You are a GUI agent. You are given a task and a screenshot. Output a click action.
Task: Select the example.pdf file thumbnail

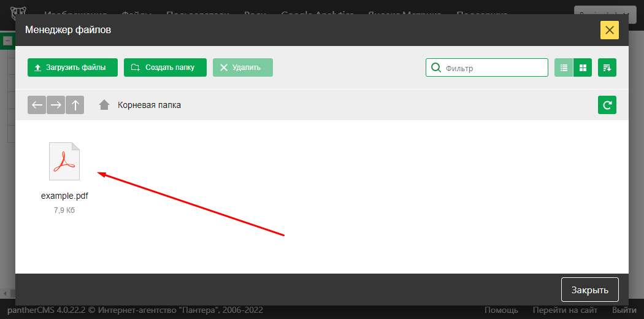point(64,161)
